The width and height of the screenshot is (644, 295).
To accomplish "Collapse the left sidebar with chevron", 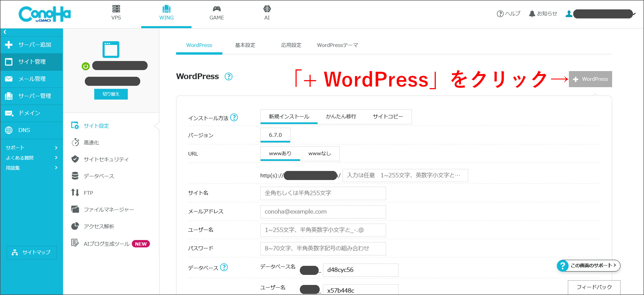I will pos(5,32).
